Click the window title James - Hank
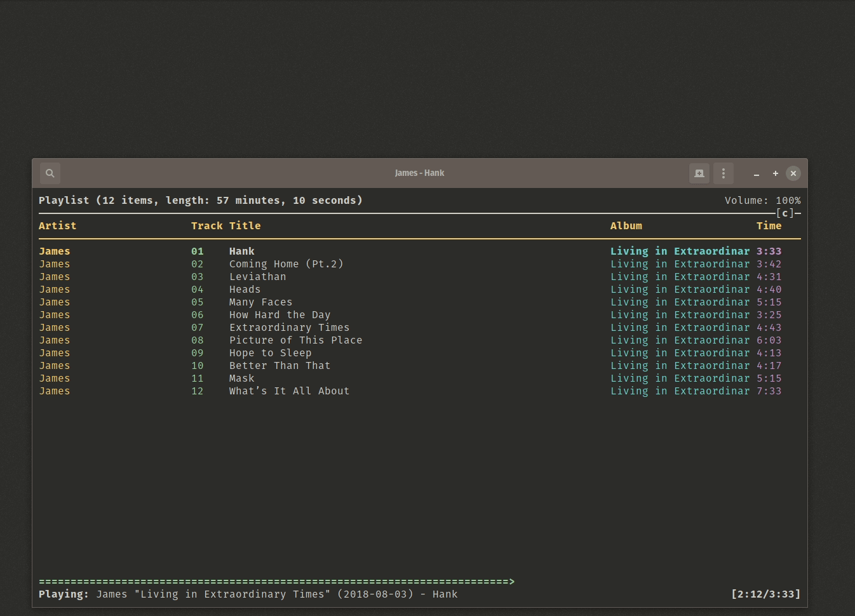This screenshot has height=616, width=855. [x=419, y=173]
